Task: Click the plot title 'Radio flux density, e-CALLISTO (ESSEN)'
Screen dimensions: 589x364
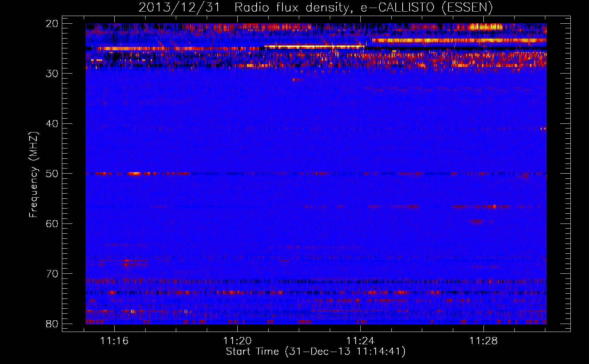Action: tap(363, 8)
